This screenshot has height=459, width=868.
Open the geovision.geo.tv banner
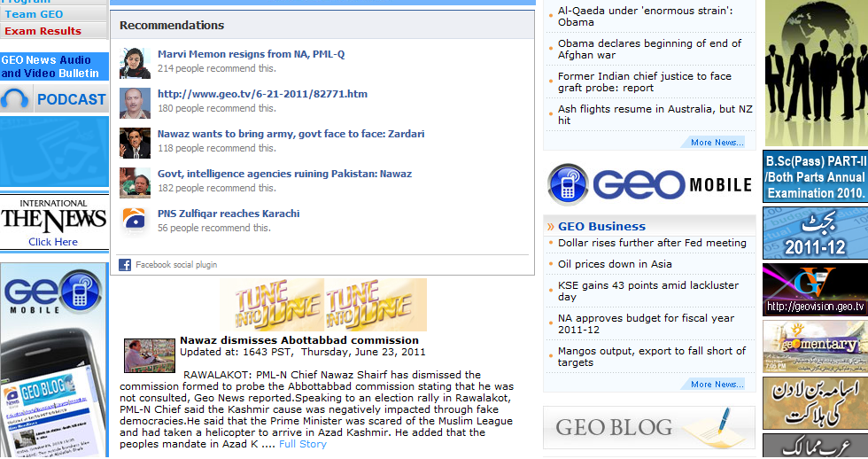[816, 290]
